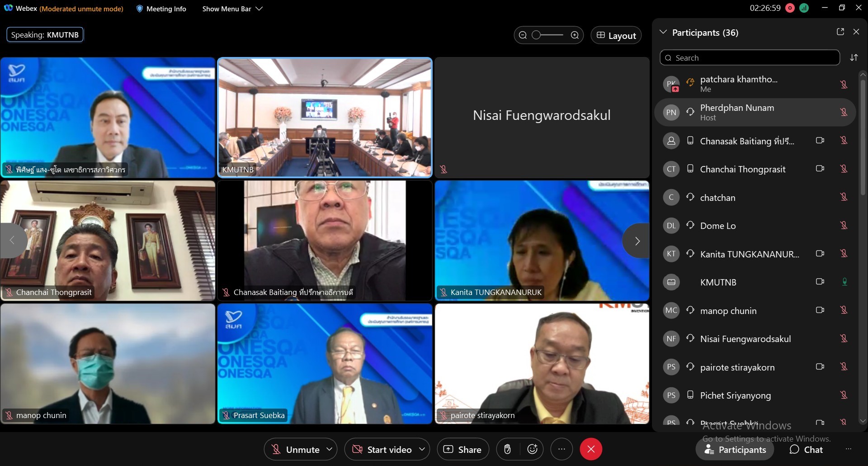Click the Unmute microphone button
This screenshot has height=466, width=868.
tap(295, 449)
